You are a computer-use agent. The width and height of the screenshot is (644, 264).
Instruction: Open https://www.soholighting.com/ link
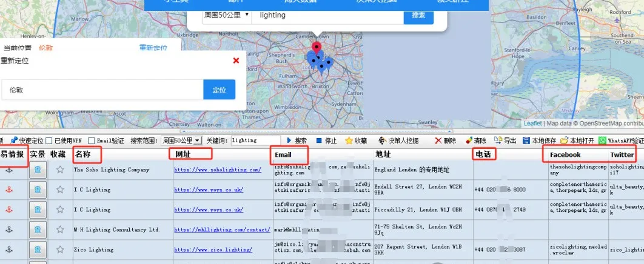(x=217, y=170)
